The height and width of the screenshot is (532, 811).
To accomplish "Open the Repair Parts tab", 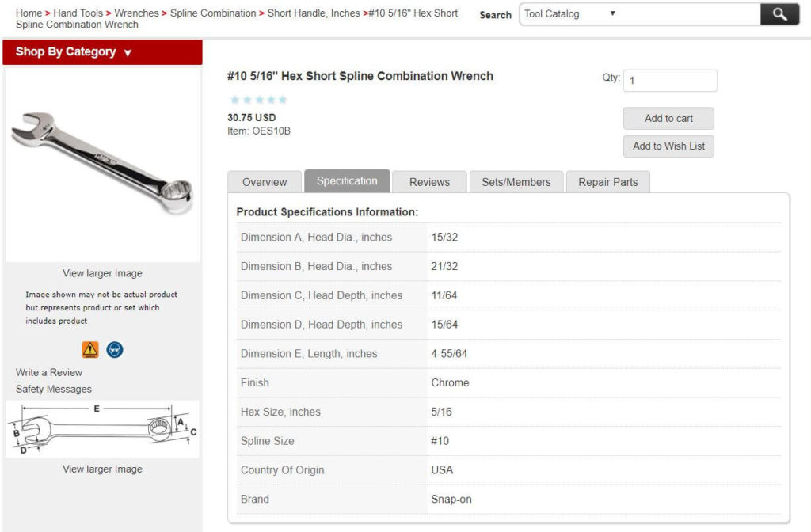I will coord(608,182).
